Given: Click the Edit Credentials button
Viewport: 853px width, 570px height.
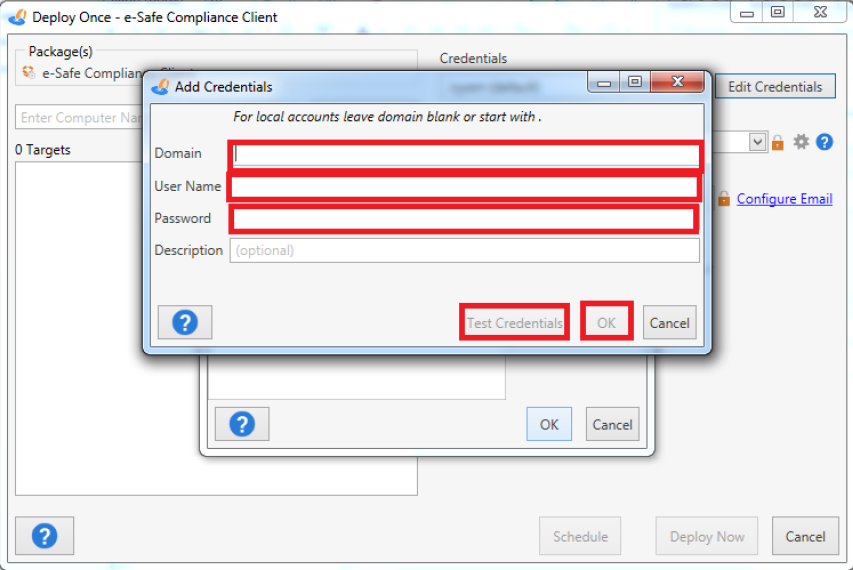Looking at the screenshot, I should 774,87.
